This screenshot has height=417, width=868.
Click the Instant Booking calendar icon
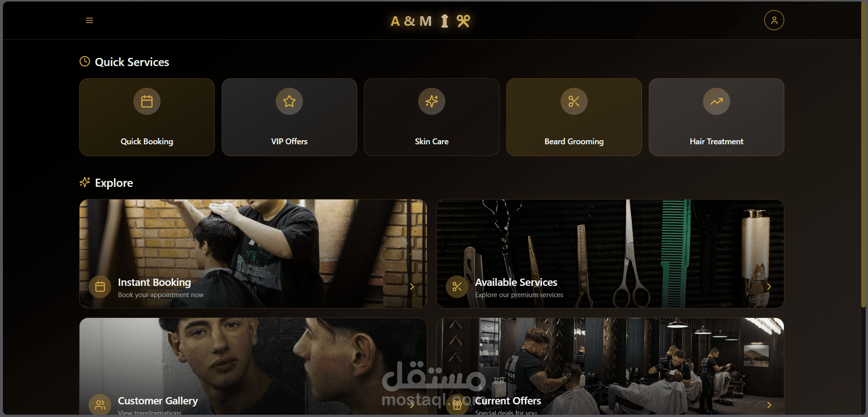click(x=100, y=287)
